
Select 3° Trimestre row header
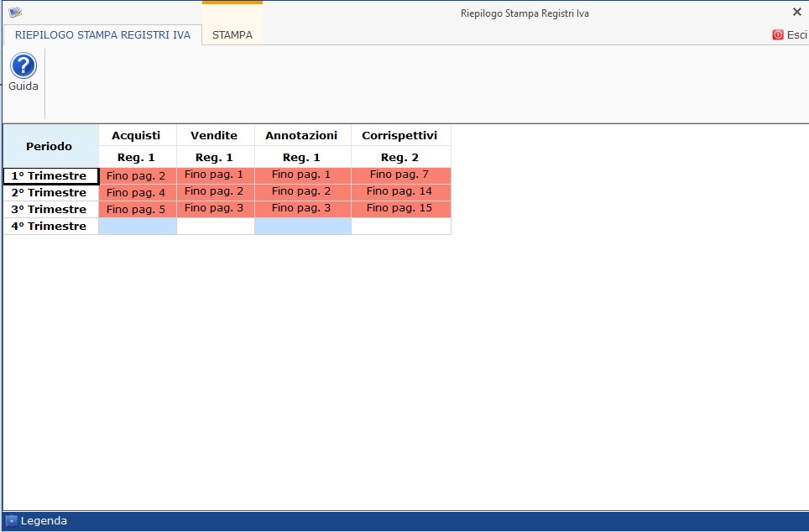pos(50,210)
